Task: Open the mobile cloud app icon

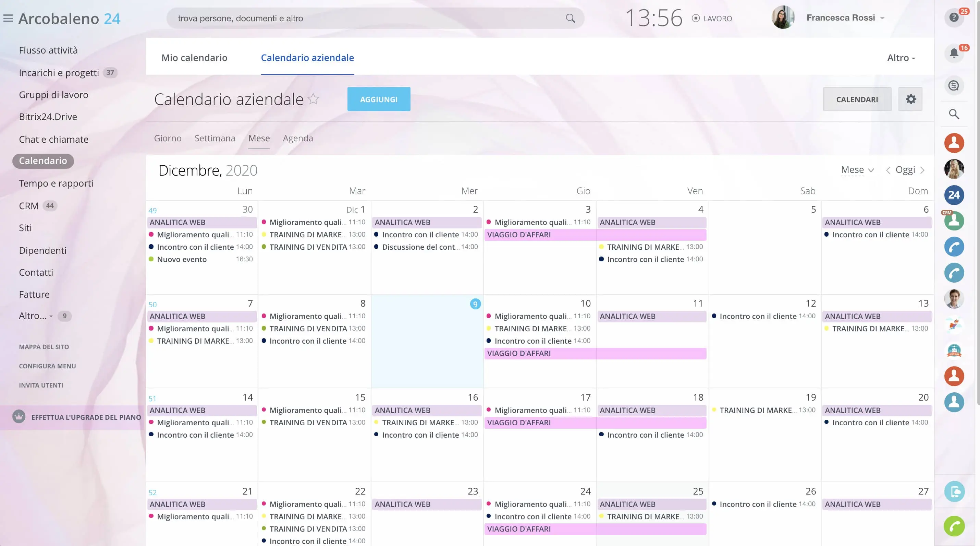Action: (954, 491)
